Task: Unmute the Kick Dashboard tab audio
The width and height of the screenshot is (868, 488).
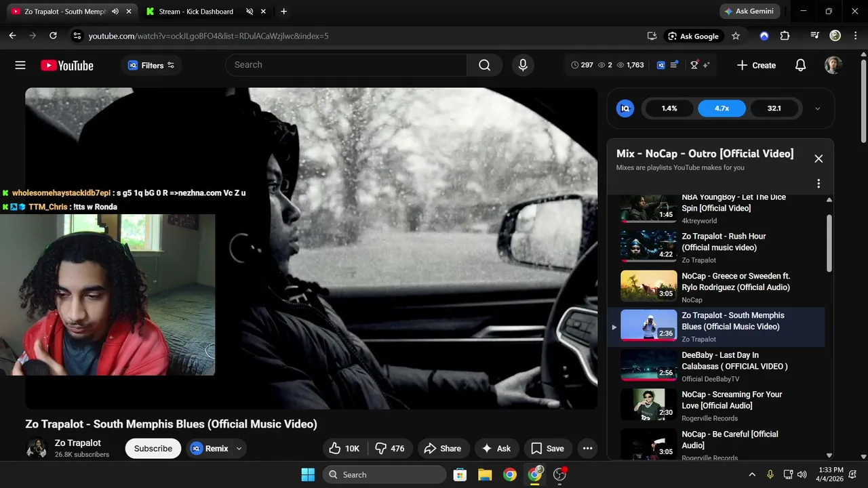Action: point(250,12)
